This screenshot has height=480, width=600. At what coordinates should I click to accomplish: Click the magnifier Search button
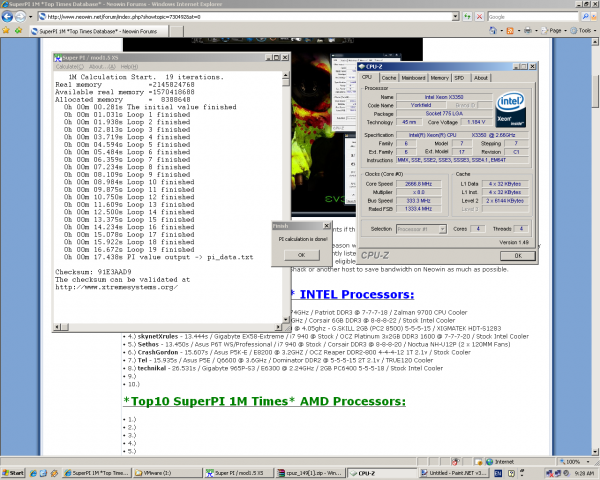(x=585, y=16)
